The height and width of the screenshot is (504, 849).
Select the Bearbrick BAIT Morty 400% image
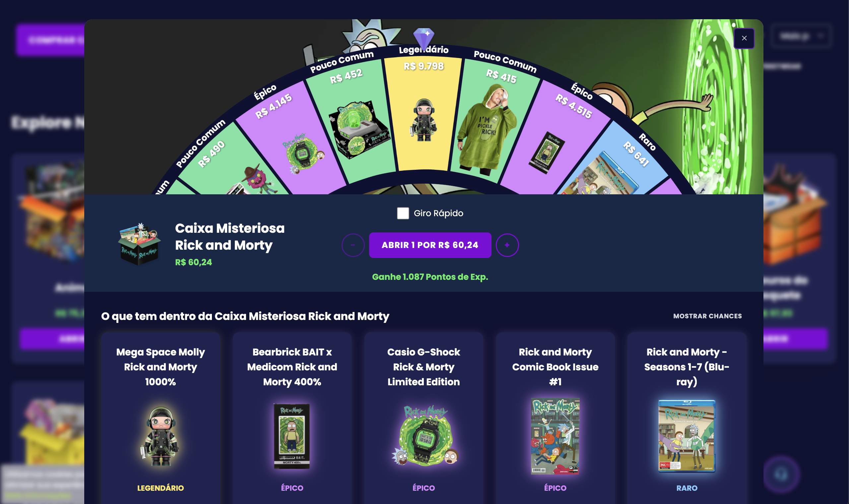tap(292, 436)
